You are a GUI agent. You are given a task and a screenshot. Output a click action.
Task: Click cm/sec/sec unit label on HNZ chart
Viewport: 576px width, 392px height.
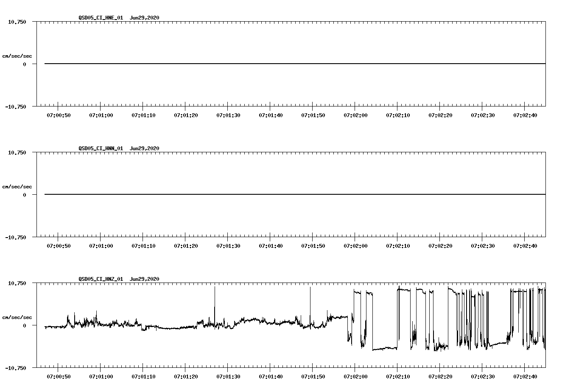coord(17,317)
